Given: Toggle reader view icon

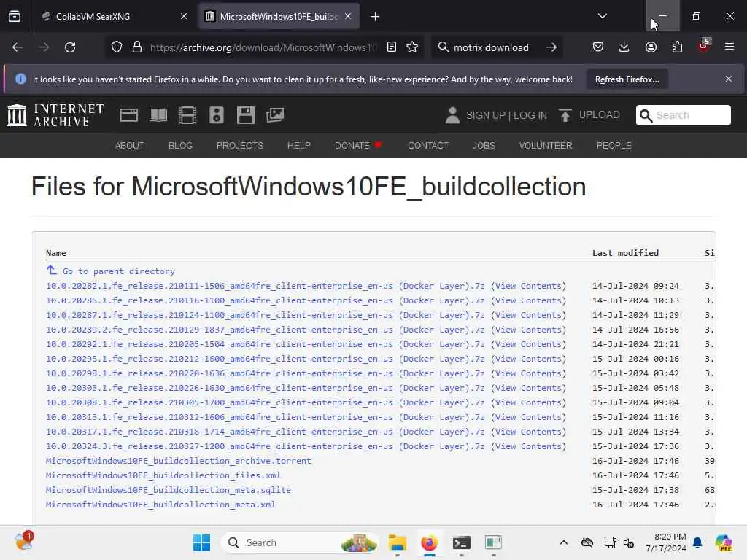Looking at the screenshot, I should (392, 47).
